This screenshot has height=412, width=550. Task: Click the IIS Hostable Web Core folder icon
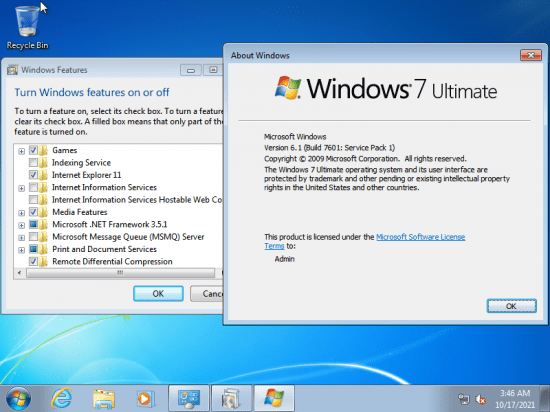tap(43, 200)
